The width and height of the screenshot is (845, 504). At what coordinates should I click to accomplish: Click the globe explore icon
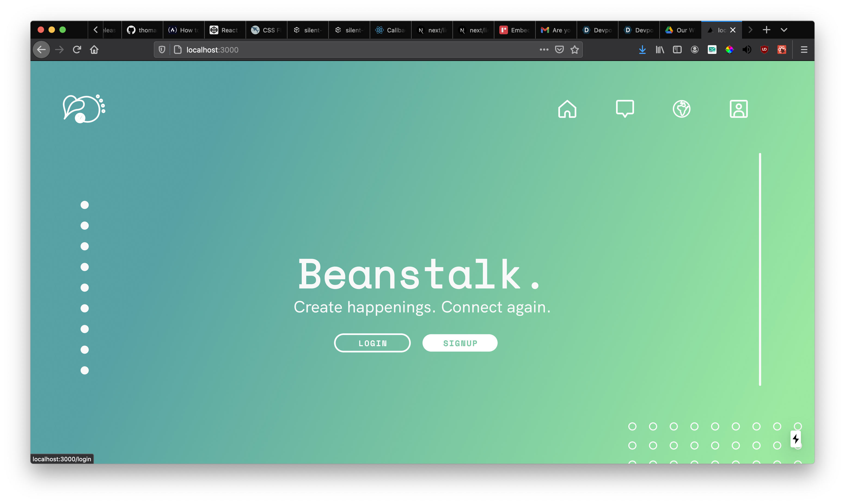click(x=681, y=109)
